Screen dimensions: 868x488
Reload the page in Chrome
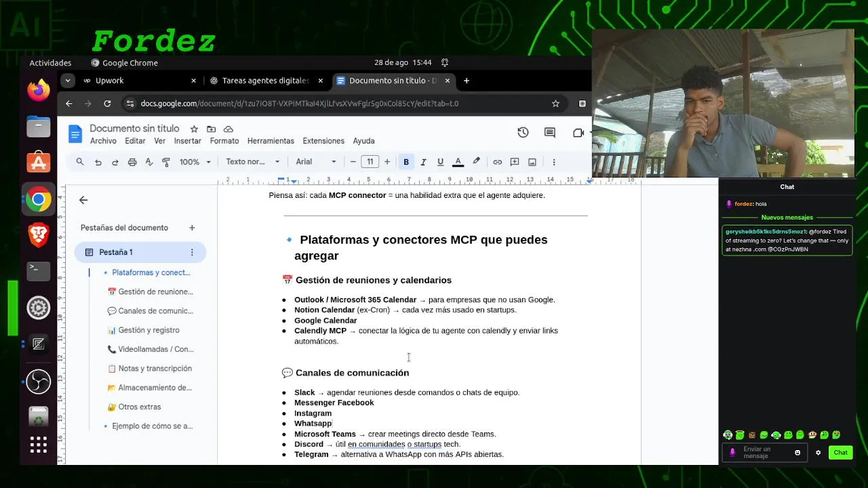(x=107, y=104)
